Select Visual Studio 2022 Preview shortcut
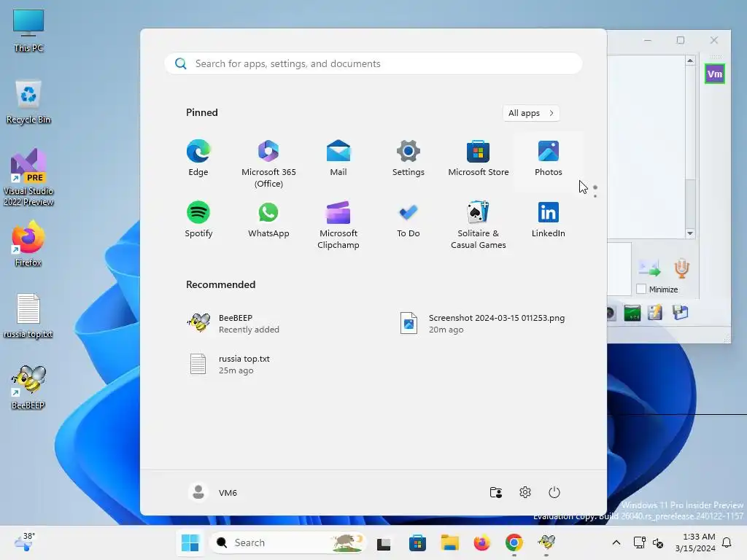The width and height of the screenshot is (747, 560). point(28,178)
